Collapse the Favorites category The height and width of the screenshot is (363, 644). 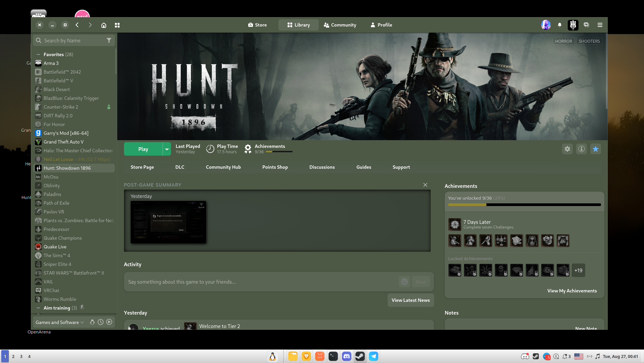pos(38,54)
